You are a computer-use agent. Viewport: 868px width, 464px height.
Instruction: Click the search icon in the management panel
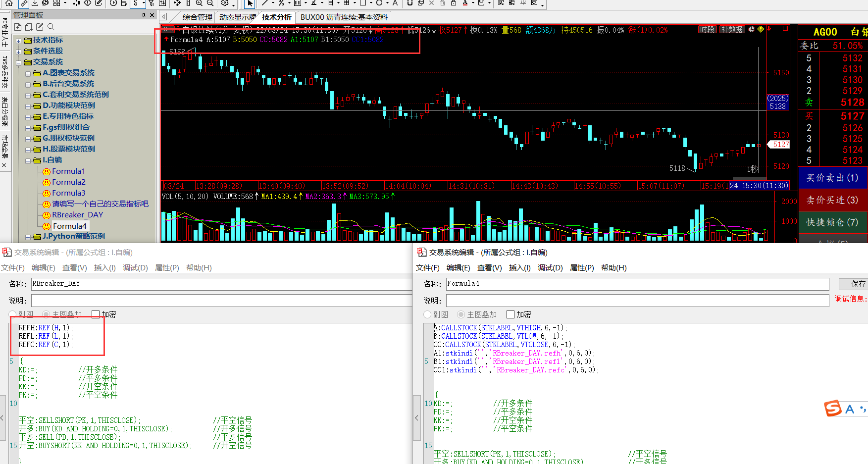click(x=51, y=27)
